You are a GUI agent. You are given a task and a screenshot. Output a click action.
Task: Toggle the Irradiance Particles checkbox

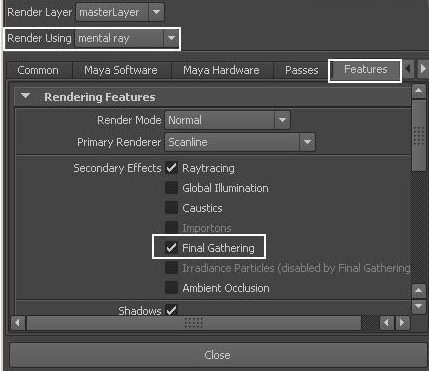tap(171, 268)
